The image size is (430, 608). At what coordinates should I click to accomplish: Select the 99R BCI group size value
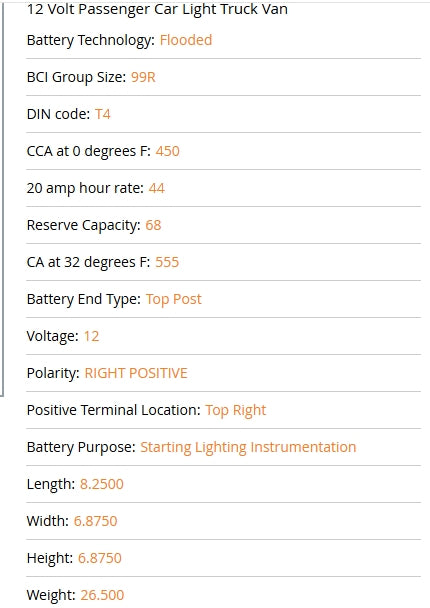coord(143,77)
